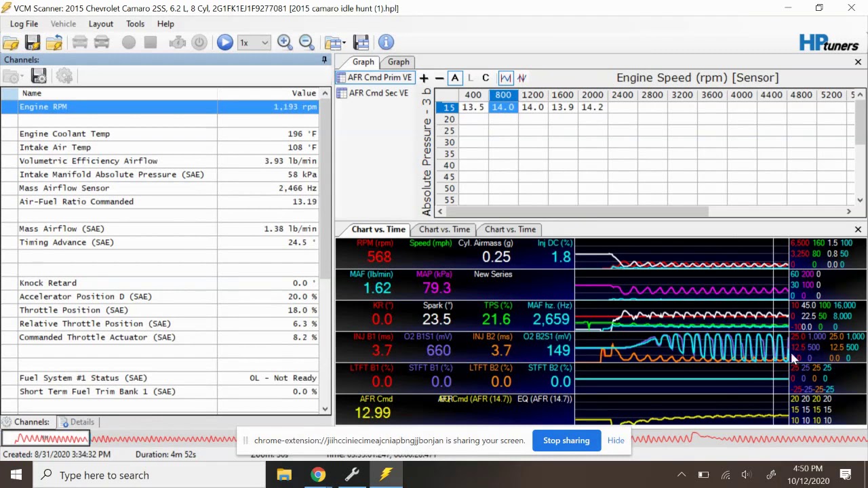Open the Log File menu
Screen dimensions: 868x488
click(24, 24)
